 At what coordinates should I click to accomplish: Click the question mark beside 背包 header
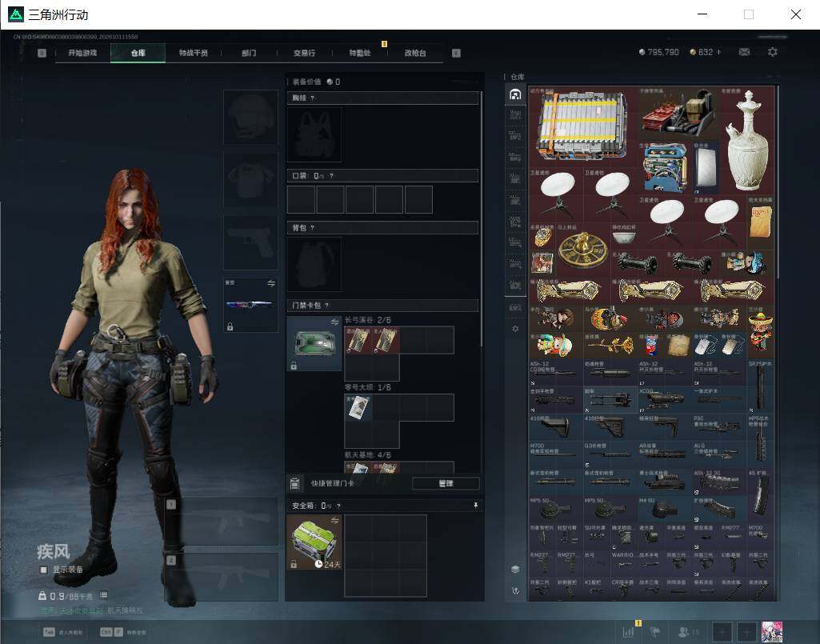(x=312, y=227)
